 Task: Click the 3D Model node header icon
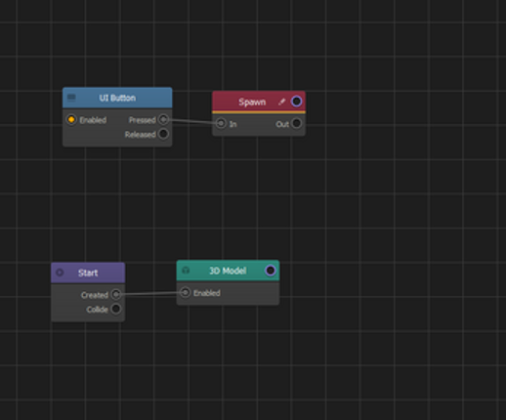pyautogui.click(x=186, y=271)
